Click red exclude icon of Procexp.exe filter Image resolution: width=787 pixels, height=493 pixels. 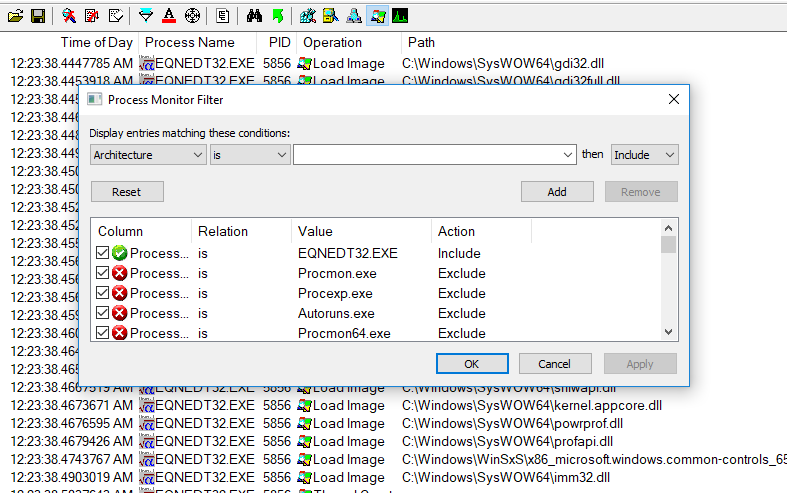(119, 293)
